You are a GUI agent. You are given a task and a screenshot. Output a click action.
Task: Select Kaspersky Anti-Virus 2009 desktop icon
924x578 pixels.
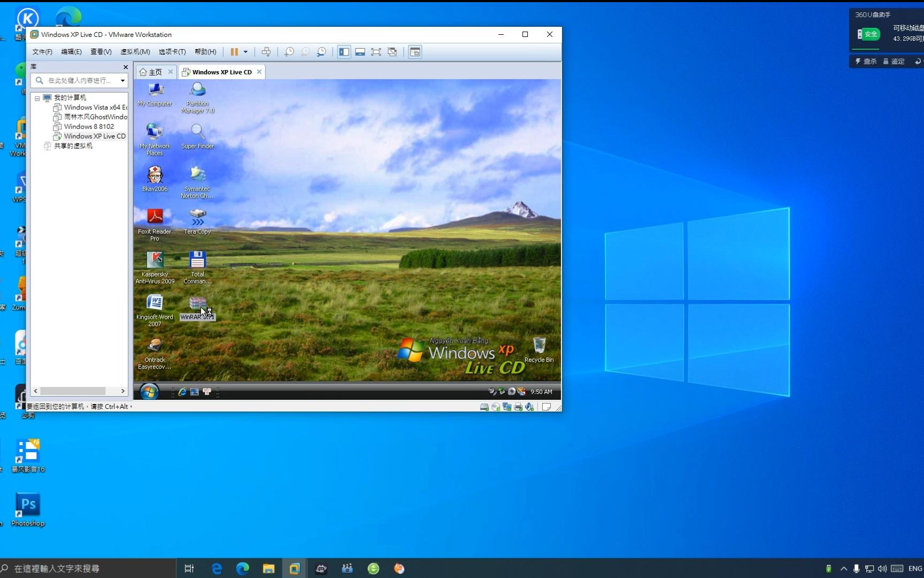[155, 268]
